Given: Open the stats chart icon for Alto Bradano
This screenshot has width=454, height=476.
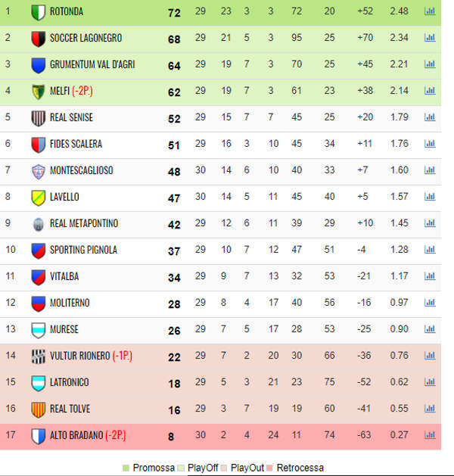Looking at the screenshot, I should [430, 435].
